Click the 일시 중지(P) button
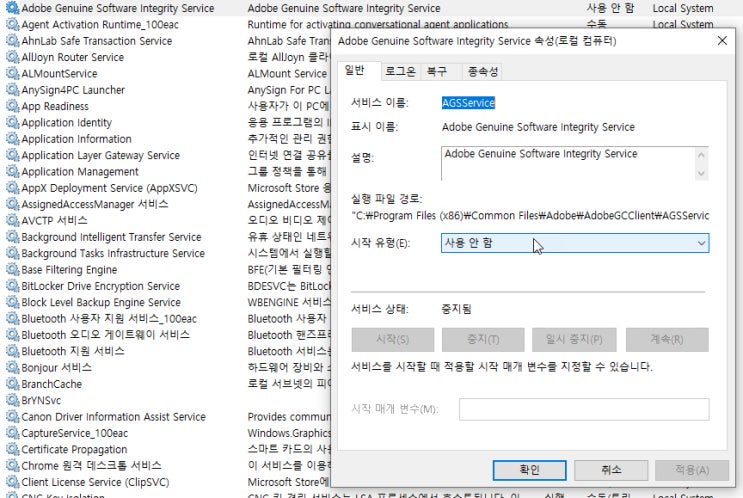 [574, 339]
